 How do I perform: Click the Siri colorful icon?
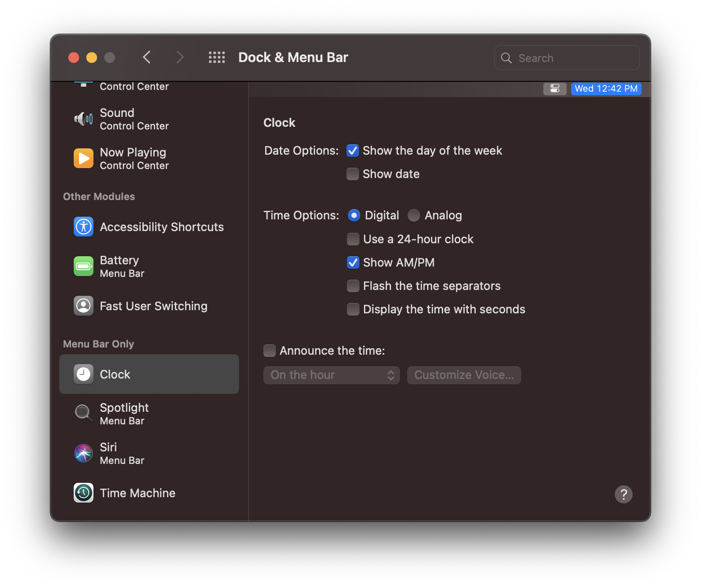click(x=84, y=453)
